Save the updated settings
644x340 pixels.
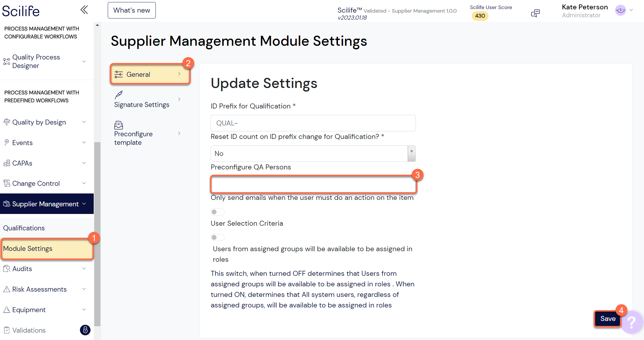[x=608, y=319]
